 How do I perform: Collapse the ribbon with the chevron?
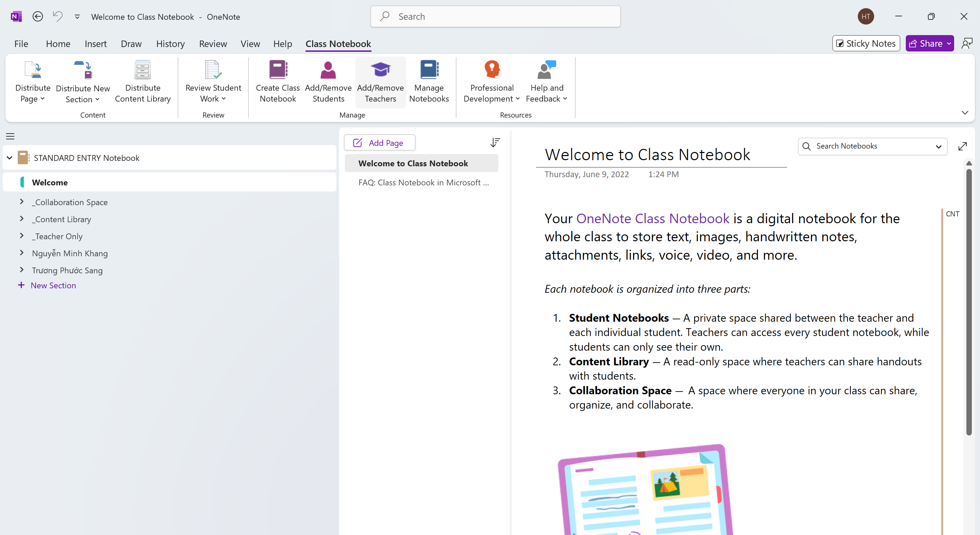pos(964,113)
